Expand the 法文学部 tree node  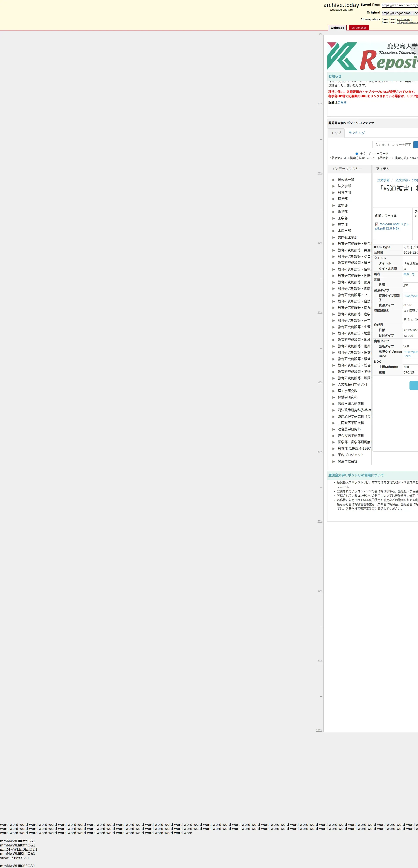click(x=334, y=186)
